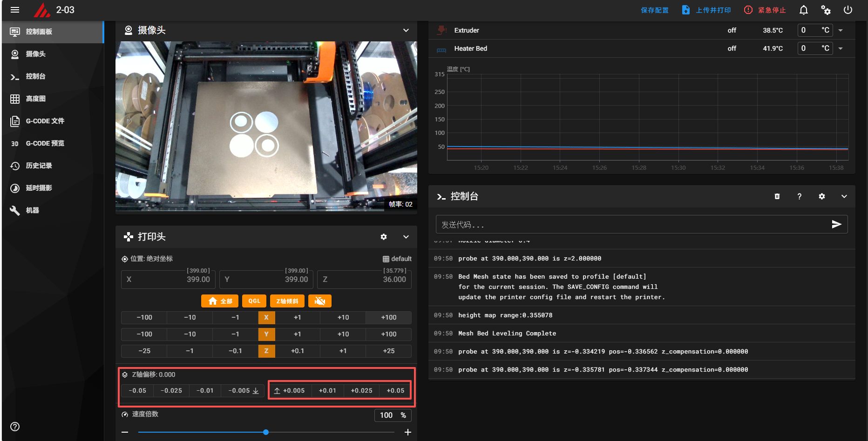868x441 pixels.
Task: Open toolhead panel settings gear
Action: click(x=384, y=237)
